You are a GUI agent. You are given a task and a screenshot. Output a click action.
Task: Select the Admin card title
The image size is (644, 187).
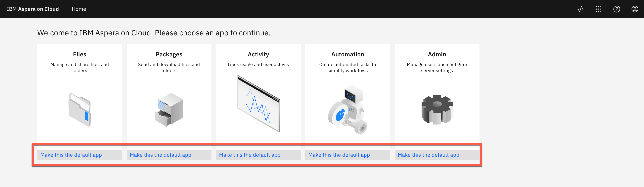(437, 54)
